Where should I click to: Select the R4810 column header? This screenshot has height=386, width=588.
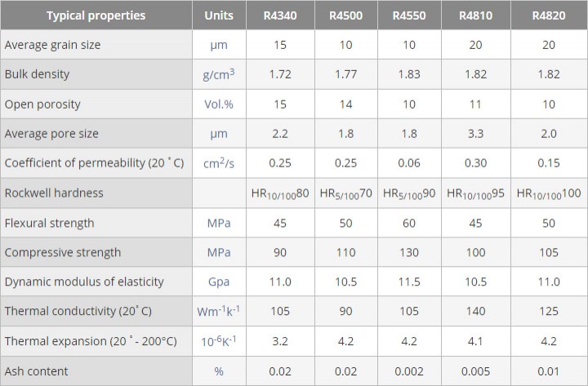(x=476, y=16)
